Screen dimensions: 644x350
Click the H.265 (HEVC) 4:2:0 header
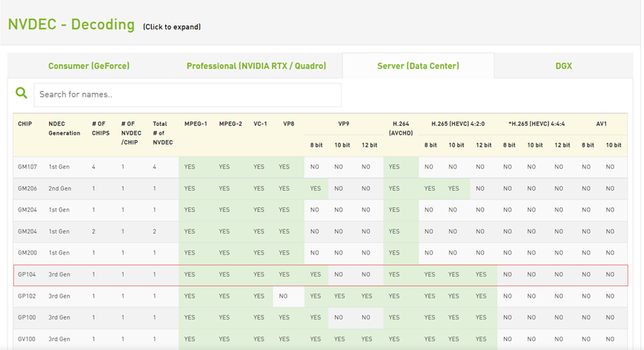coord(458,124)
